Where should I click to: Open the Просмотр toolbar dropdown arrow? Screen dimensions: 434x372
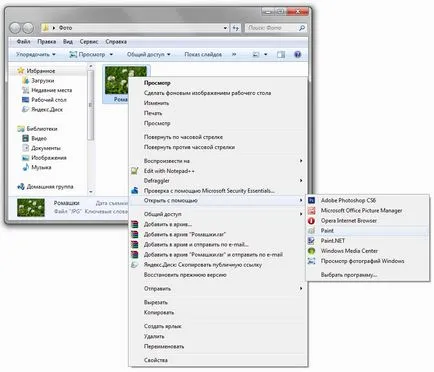[x=111, y=54]
